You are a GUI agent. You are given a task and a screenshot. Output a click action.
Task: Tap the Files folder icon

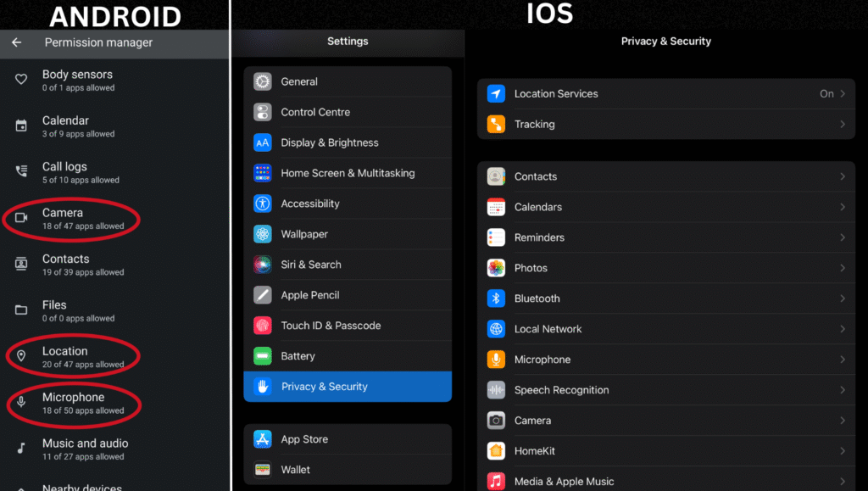[x=21, y=310]
